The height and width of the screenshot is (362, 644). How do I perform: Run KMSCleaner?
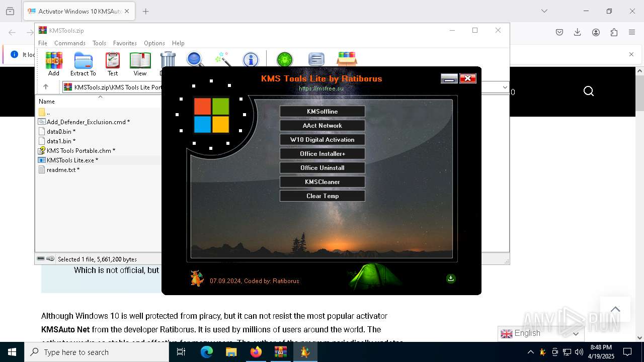[x=323, y=182]
